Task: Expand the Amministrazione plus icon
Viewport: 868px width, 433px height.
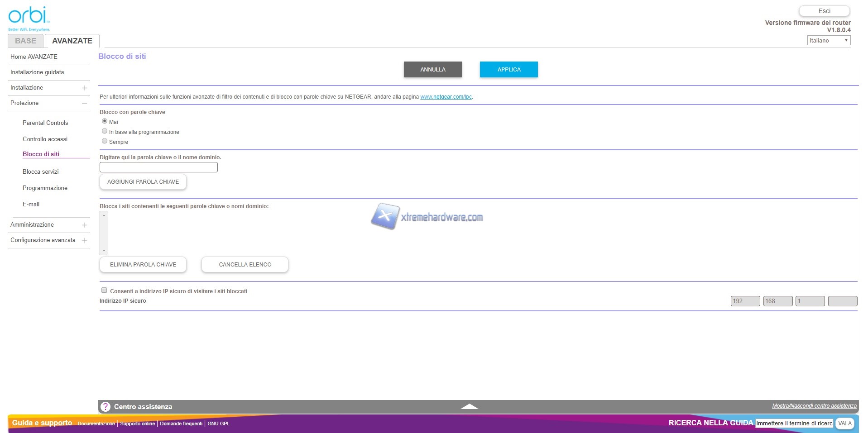Action: 84,225
